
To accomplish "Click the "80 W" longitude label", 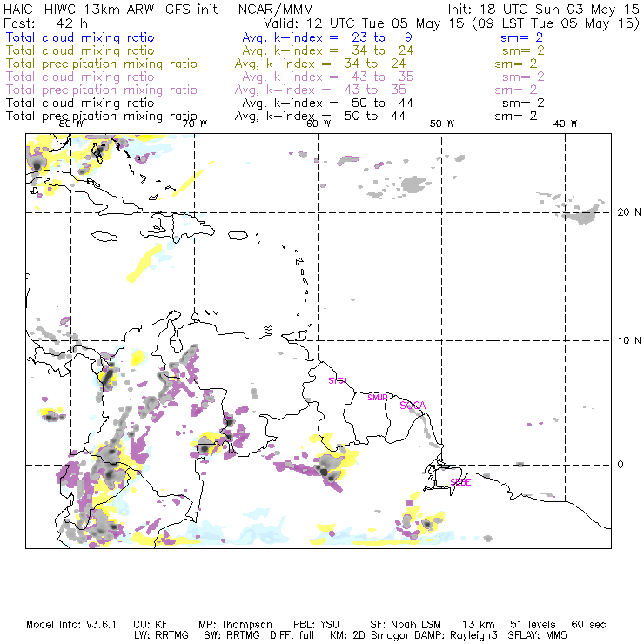I will coord(71,124).
